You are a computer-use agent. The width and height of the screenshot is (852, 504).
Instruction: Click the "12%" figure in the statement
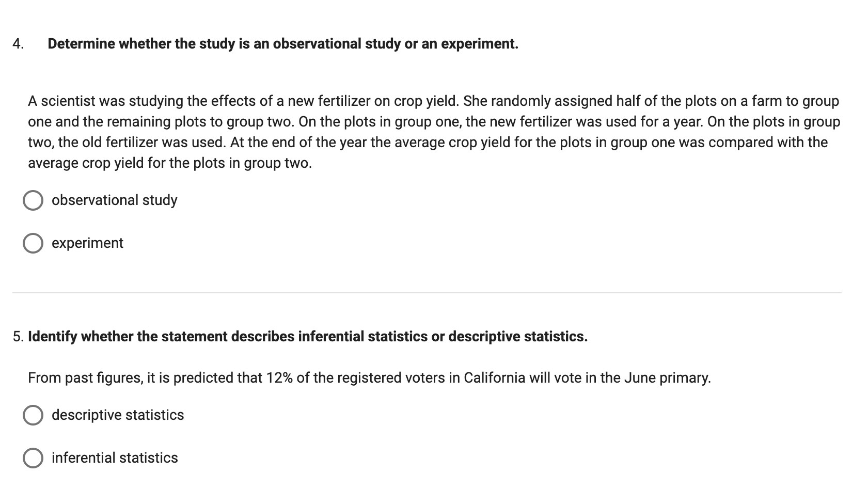point(279,378)
